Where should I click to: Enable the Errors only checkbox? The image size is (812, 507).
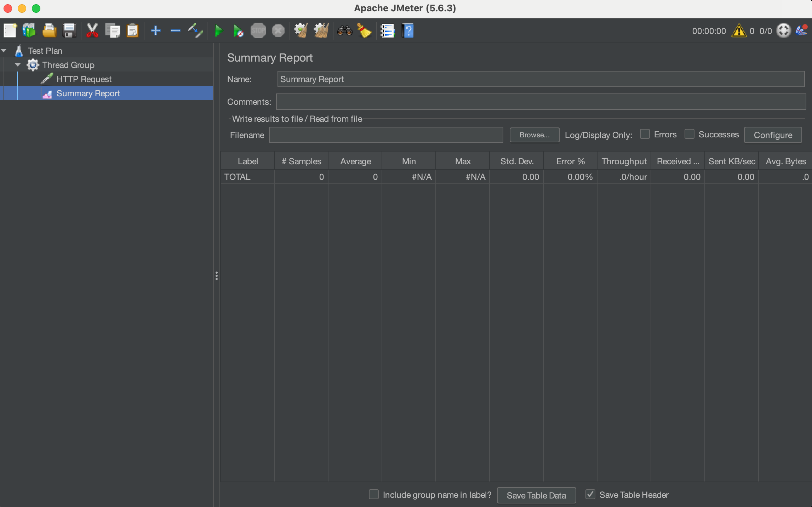[x=645, y=134]
